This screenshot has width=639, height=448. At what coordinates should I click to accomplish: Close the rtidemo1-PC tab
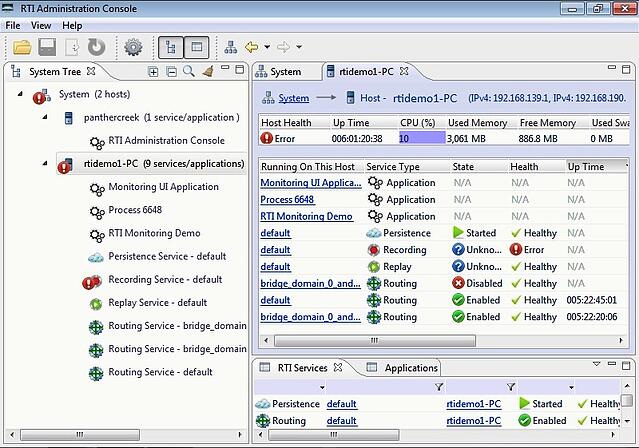(404, 71)
